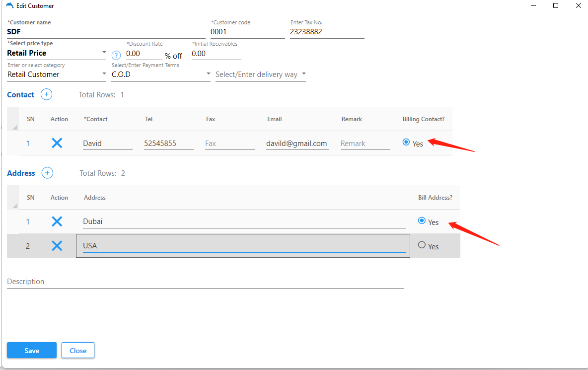The image size is (588, 370).
Task: Open the discount rate help icon
Action: tap(116, 55)
